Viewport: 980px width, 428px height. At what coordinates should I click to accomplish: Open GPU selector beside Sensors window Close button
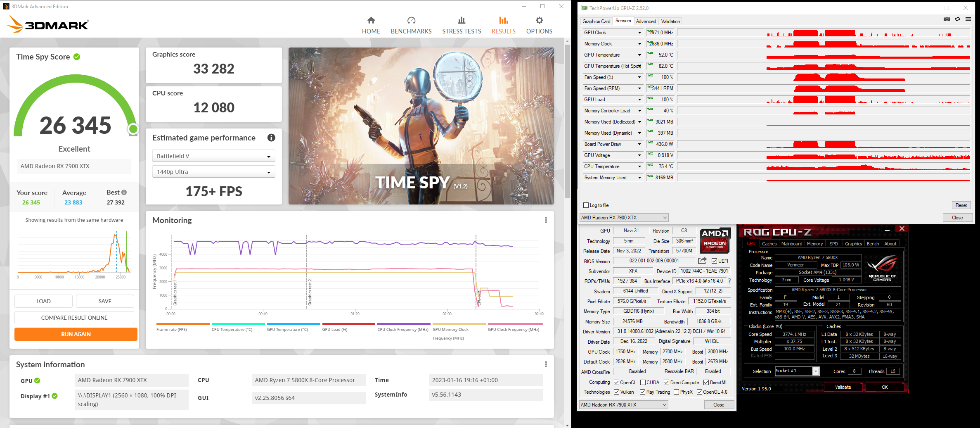624,218
